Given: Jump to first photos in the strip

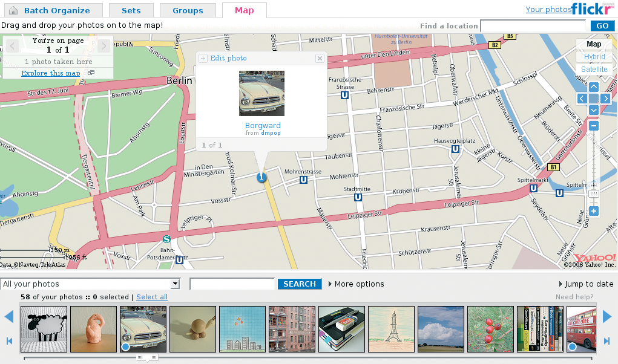Looking at the screenshot, I should click(9, 341).
